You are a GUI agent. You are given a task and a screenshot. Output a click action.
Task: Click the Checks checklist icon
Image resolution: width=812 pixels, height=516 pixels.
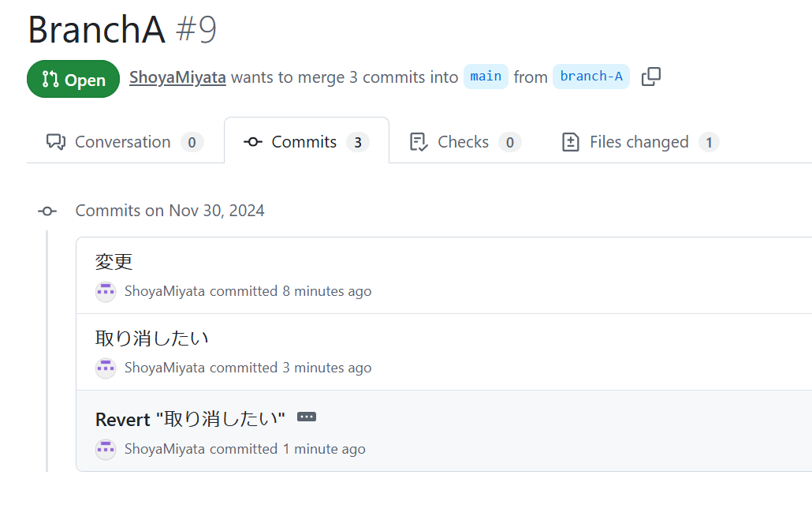pos(419,141)
